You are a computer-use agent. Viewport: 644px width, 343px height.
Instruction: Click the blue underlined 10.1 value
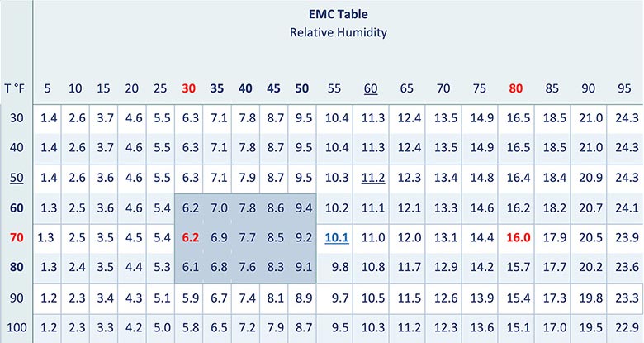(337, 237)
